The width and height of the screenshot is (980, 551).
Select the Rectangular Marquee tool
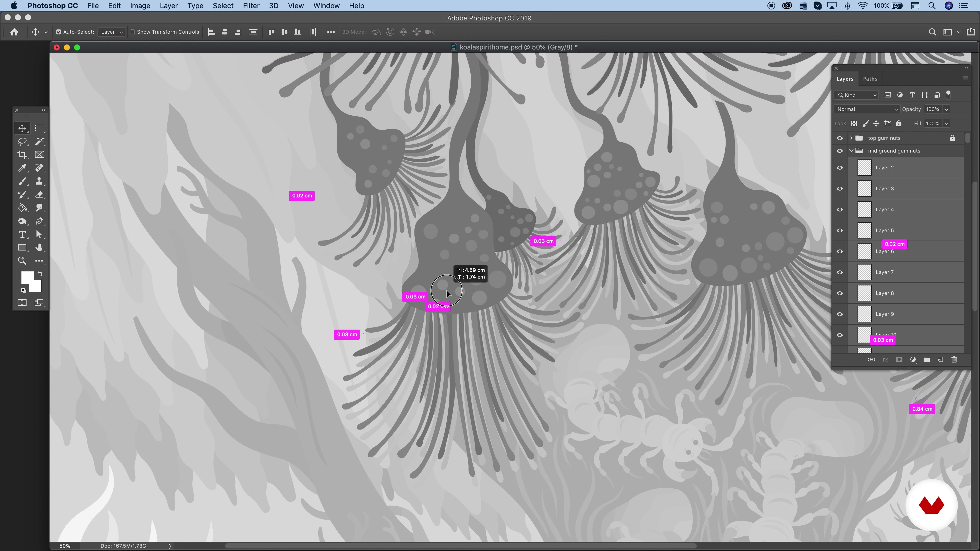click(x=39, y=128)
